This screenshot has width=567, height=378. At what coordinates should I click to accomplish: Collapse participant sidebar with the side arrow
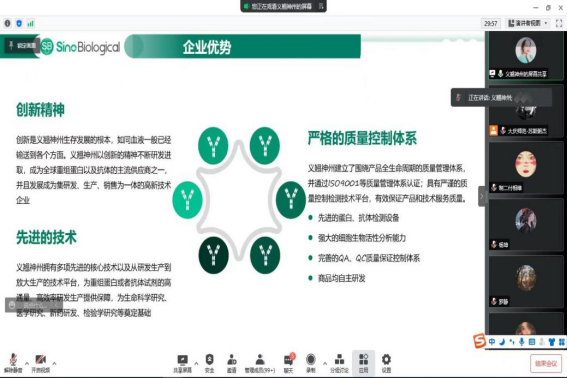click(481, 196)
